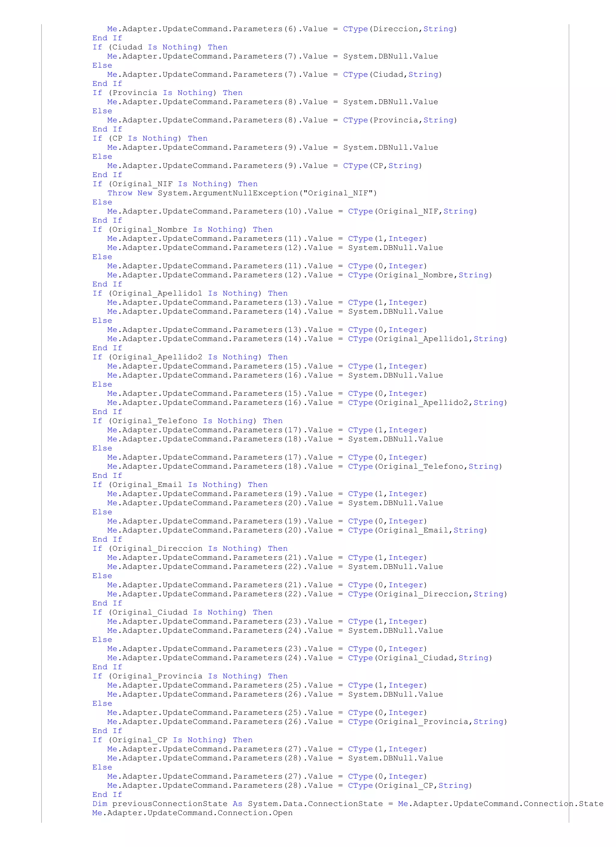Click the 'Me.Adapter.UpdateCommand.Connection.Open' line

point(192,813)
